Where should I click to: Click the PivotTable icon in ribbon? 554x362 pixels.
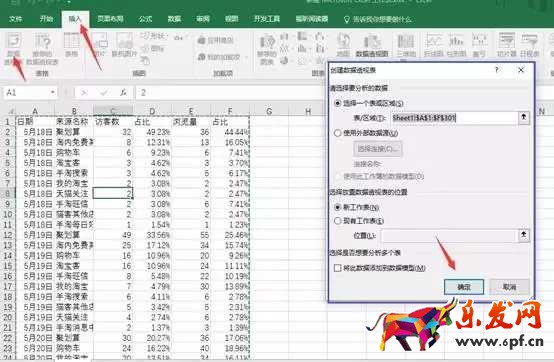click(x=13, y=48)
